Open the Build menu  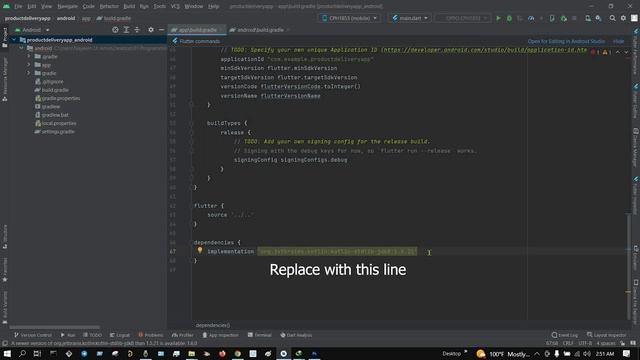click(x=129, y=7)
